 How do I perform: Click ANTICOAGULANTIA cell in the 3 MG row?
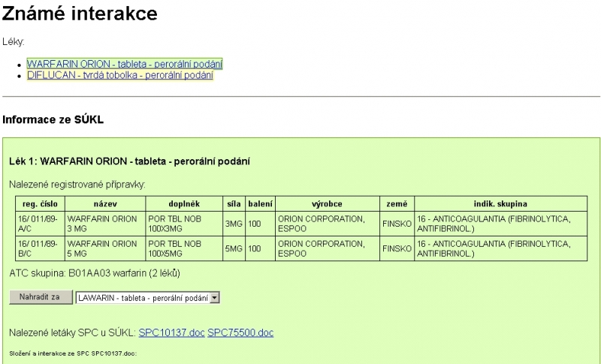(x=500, y=224)
